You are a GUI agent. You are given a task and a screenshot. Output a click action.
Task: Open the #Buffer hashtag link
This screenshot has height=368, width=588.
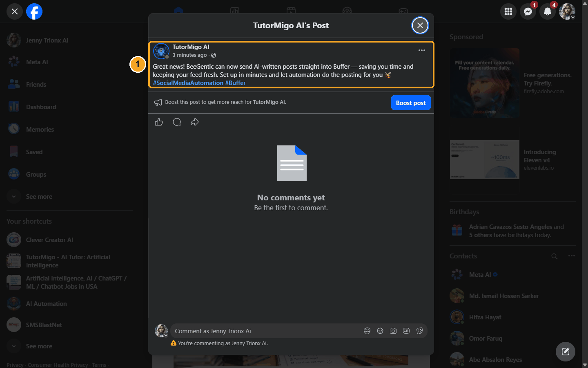tap(236, 83)
